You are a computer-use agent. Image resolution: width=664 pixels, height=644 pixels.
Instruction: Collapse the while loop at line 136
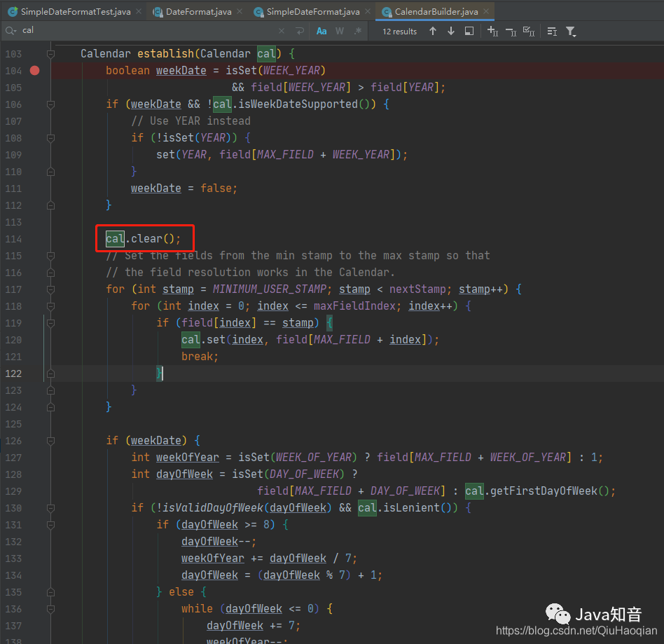[50, 609]
